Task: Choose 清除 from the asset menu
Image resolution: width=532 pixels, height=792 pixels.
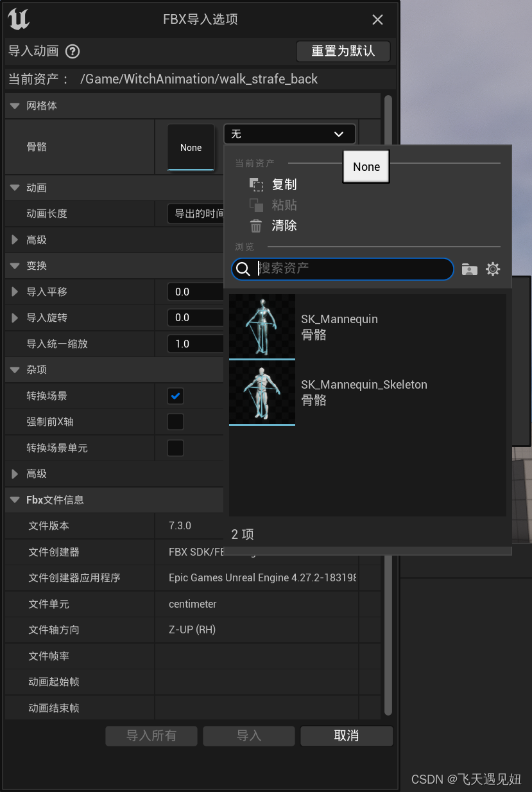Action: pyautogui.click(x=284, y=226)
